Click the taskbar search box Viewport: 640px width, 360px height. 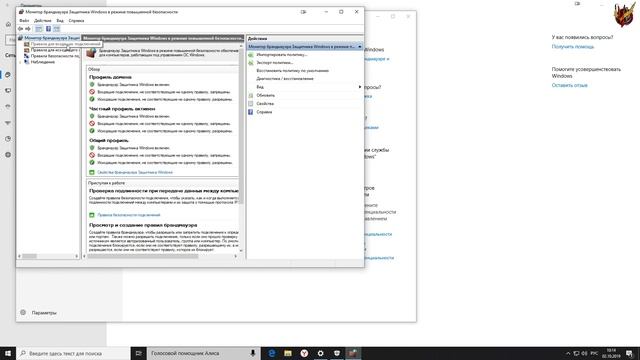73,353
